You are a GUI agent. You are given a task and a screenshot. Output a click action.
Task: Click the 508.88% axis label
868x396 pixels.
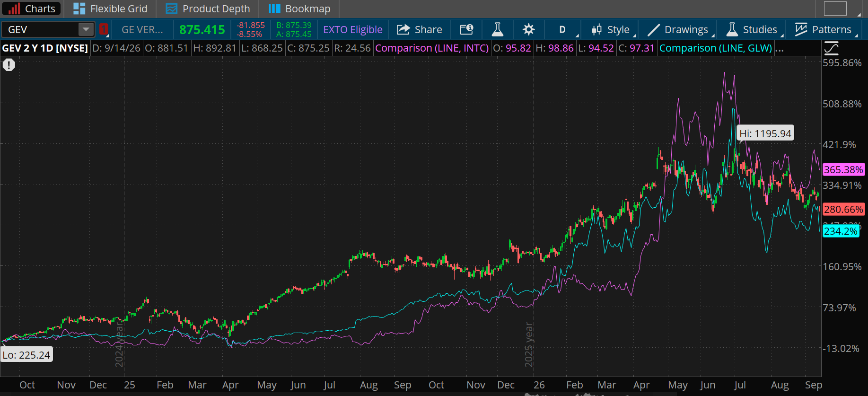click(842, 104)
